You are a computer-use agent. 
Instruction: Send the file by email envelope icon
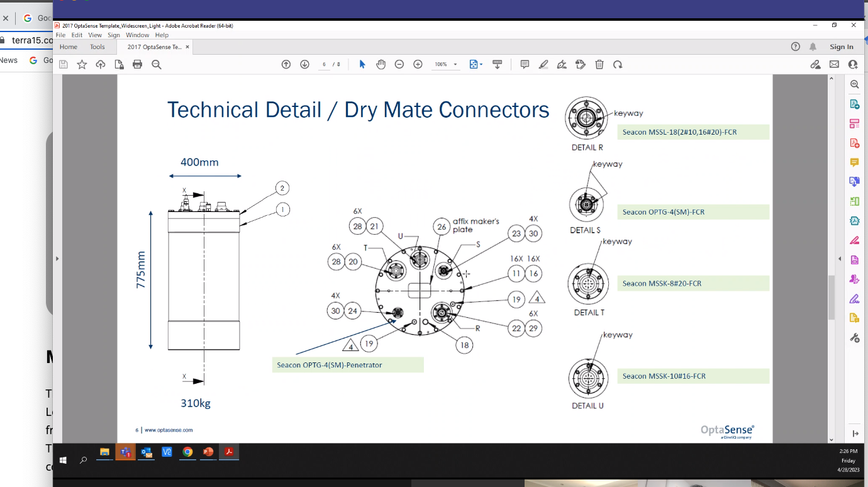834,64
